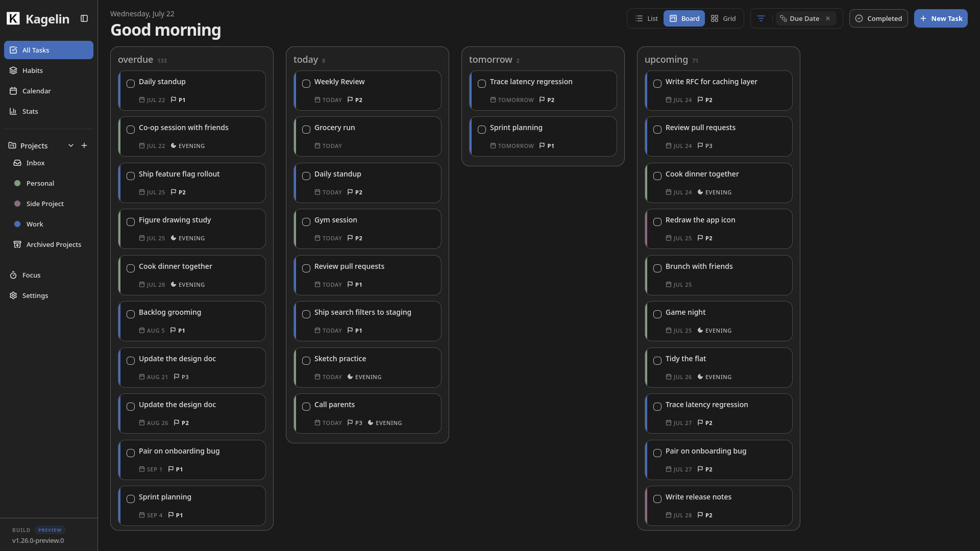
Task: Open Habits from the sidebar
Action: pos(48,70)
